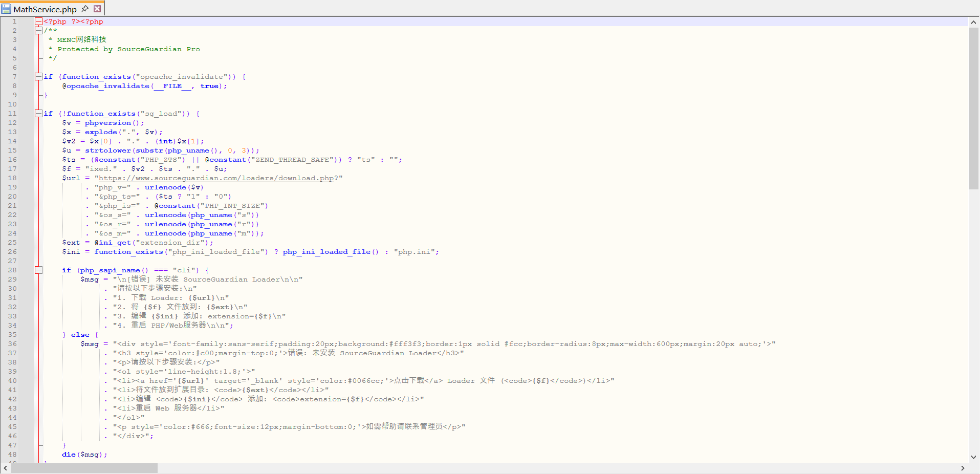Click the save disk icon on the MathService.php tab
The height and width of the screenshot is (474, 980).
coord(6,9)
